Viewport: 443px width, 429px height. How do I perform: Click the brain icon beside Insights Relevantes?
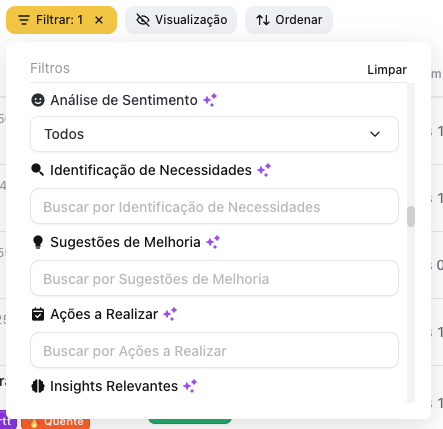(38, 386)
